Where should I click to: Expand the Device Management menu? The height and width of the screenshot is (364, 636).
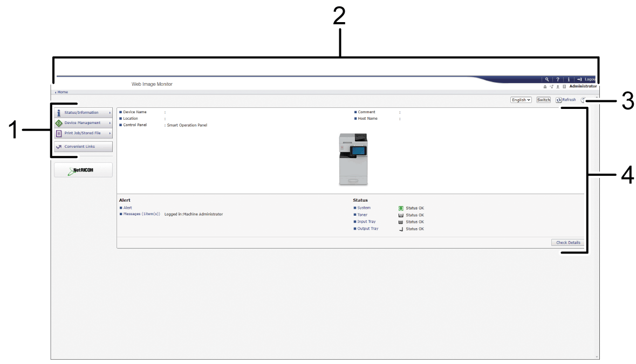(83, 123)
